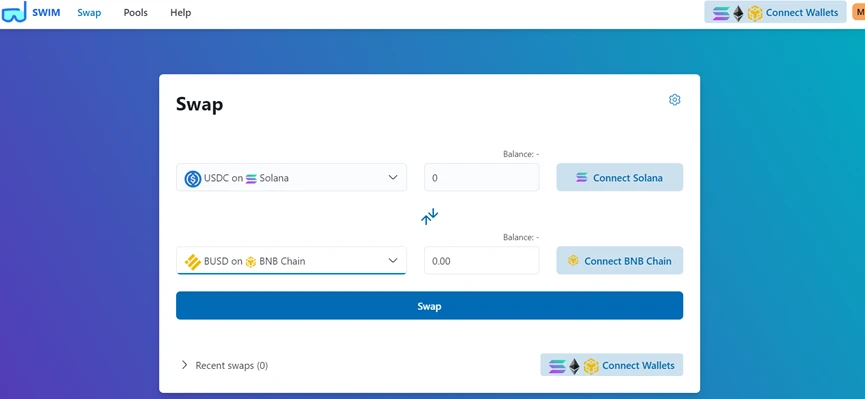Click Solana icon in Connect Solana button
This screenshot has height=399, width=865.
[581, 178]
